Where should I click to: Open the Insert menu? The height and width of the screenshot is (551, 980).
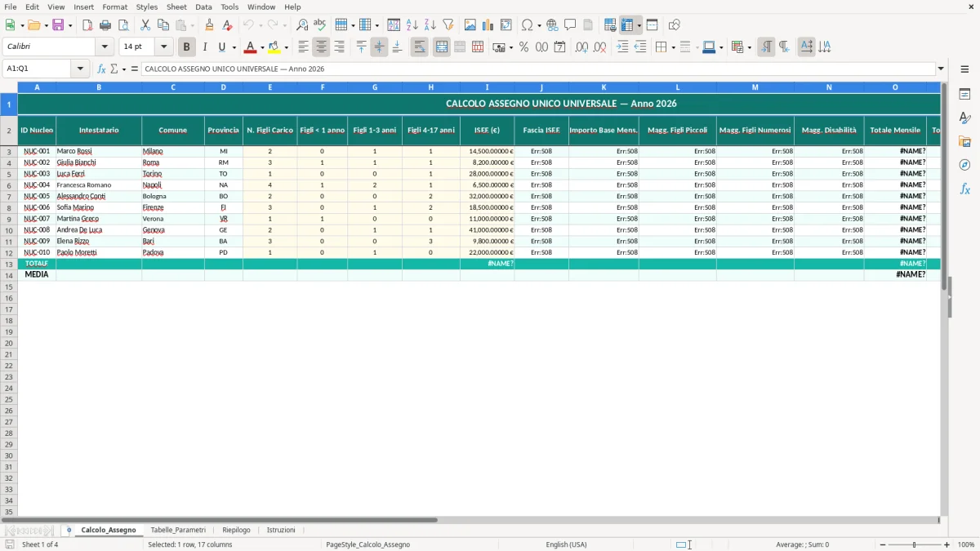coord(83,7)
